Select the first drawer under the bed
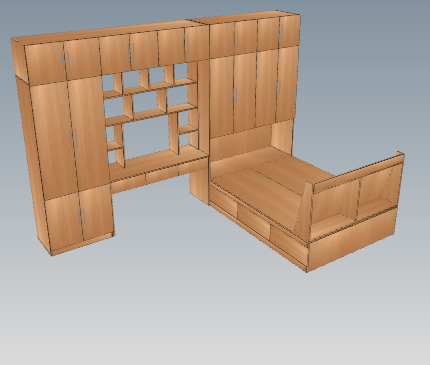Viewport: 430px width, 365px height. pyautogui.click(x=223, y=199)
